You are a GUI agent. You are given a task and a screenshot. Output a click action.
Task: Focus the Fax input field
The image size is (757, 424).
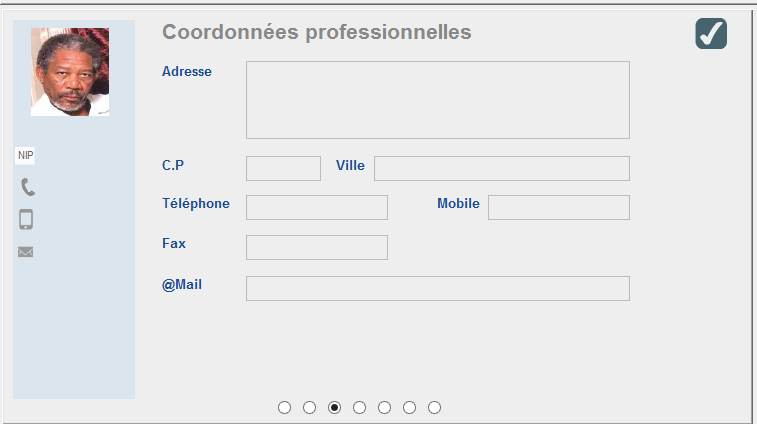click(x=317, y=248)
